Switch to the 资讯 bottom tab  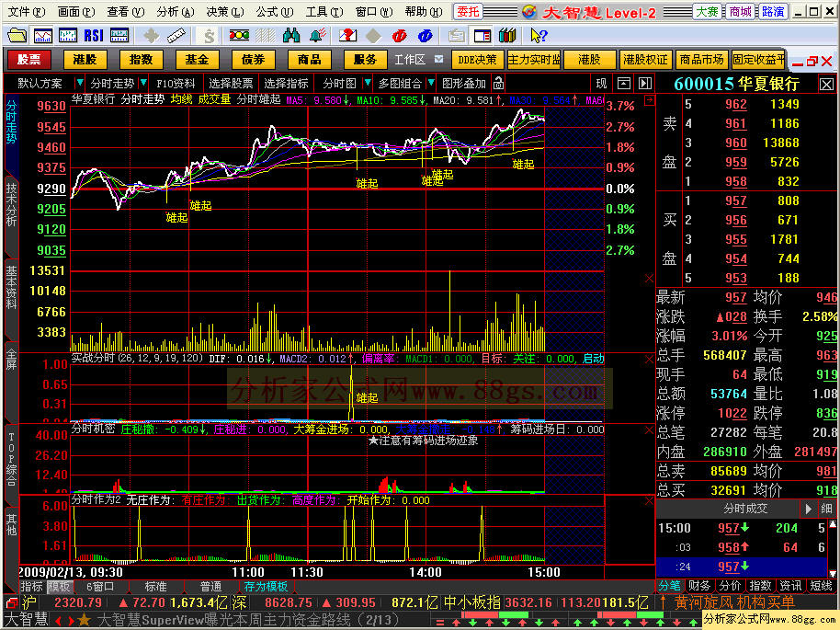(790, 586)
